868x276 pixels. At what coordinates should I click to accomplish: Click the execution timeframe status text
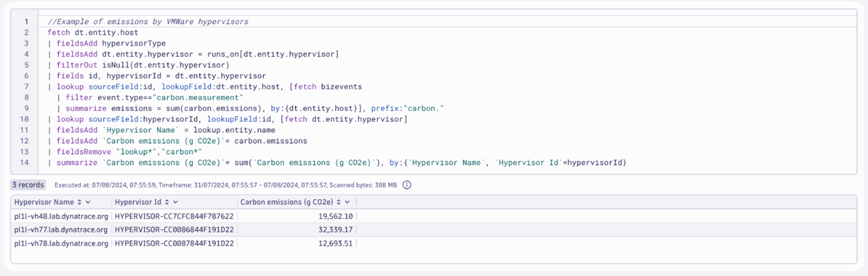click(x=226, y=185)
